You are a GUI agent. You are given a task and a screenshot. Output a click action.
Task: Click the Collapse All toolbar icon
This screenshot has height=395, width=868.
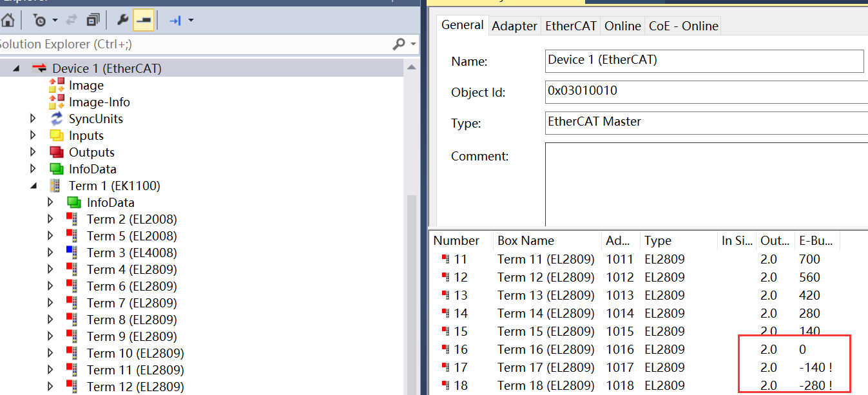pos(93,21)
